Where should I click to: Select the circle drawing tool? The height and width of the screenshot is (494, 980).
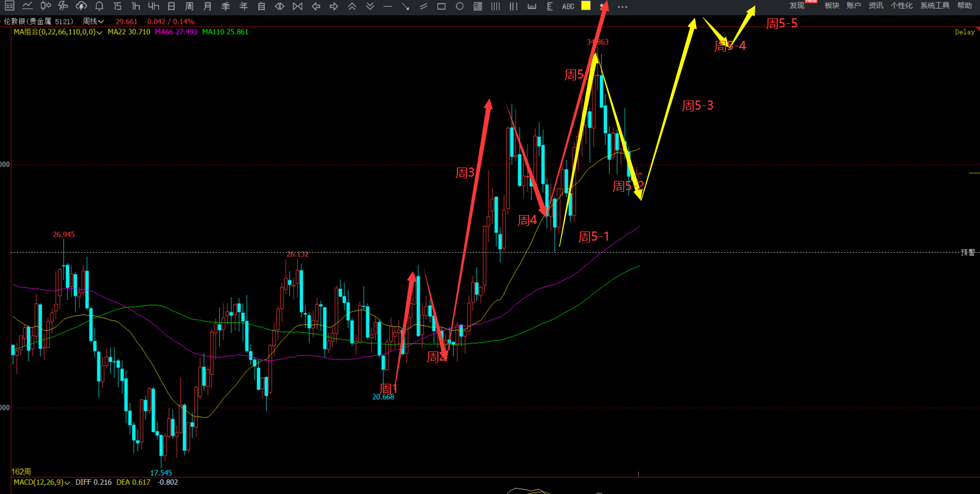tap(460, 6)
